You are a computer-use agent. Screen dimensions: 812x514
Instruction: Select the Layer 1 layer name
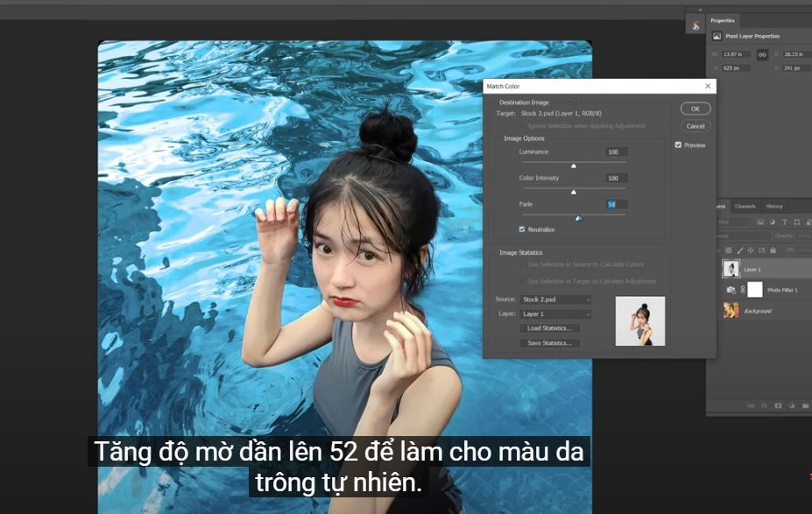(x=752, y=270)
